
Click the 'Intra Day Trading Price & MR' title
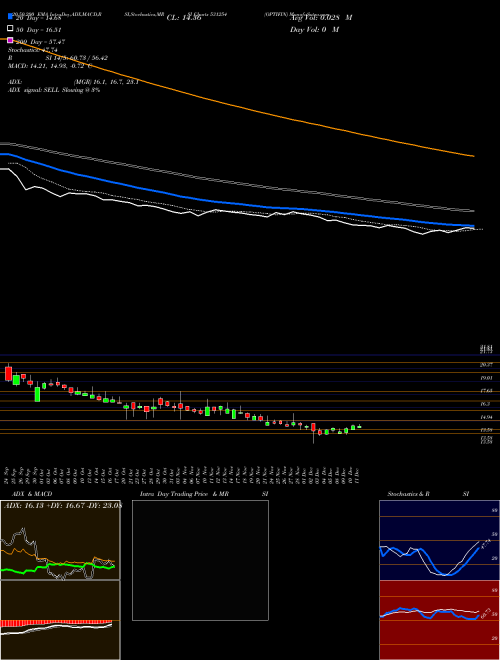click(x=184, y=494)
